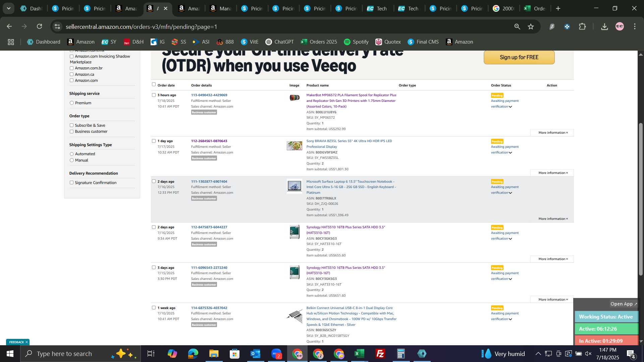Bookmark this page with the star icon
This screenshot has height=362, width=644.
[x=531, y=26]
